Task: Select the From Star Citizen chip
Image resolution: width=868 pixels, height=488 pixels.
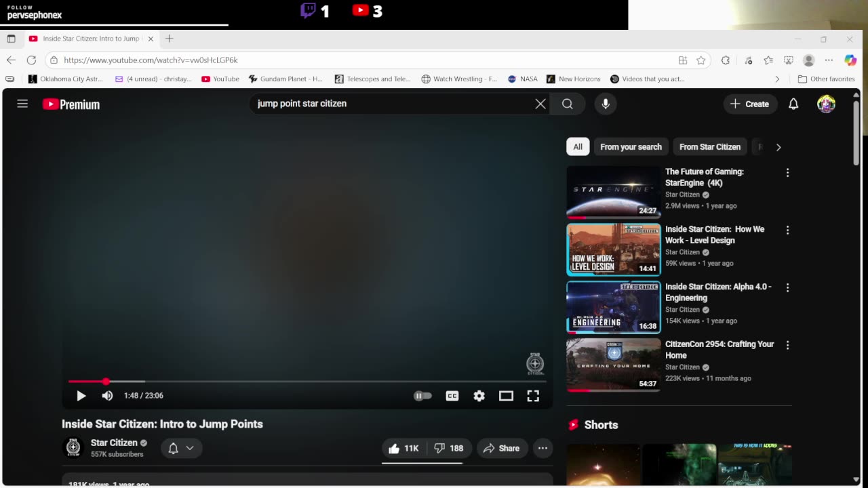Action: tap(710, 146)
